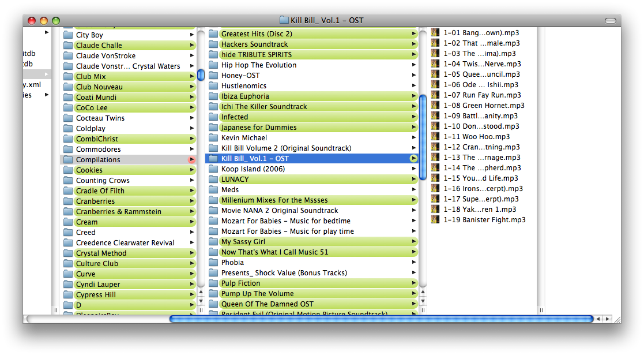
Task: Click album art icon of 1-07 Run Fay Run.mp3
Action: 435,95
